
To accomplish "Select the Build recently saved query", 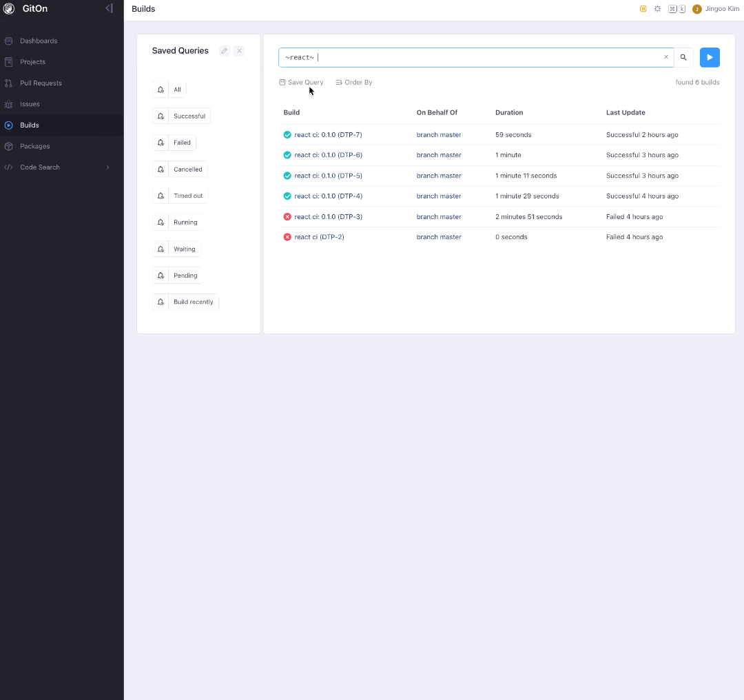I will pos(194,302).
